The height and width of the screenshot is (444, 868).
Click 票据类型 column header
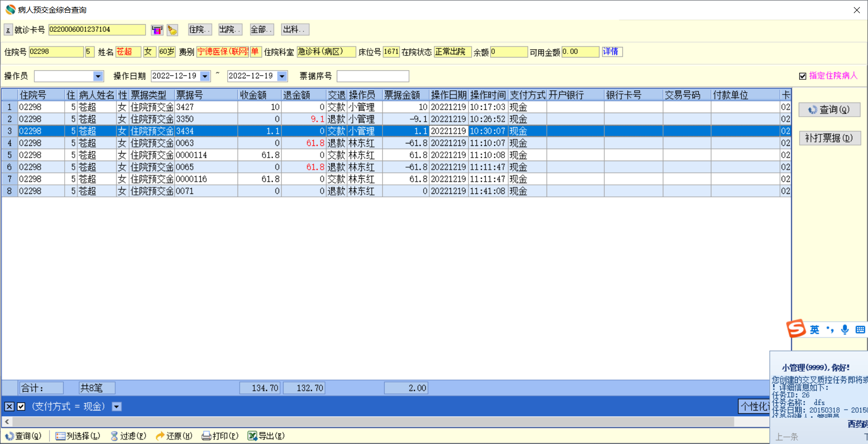click(152, 95)
